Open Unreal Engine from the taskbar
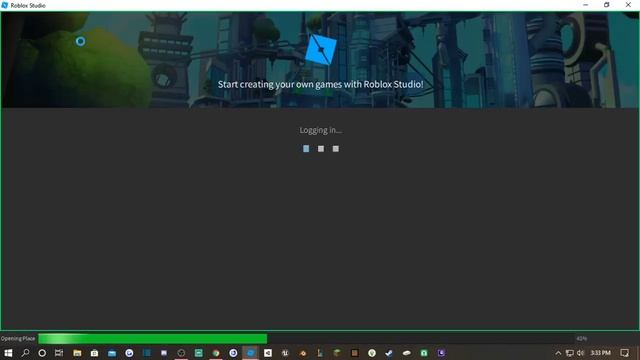640x360 pixels. click(x=285, y=353)
